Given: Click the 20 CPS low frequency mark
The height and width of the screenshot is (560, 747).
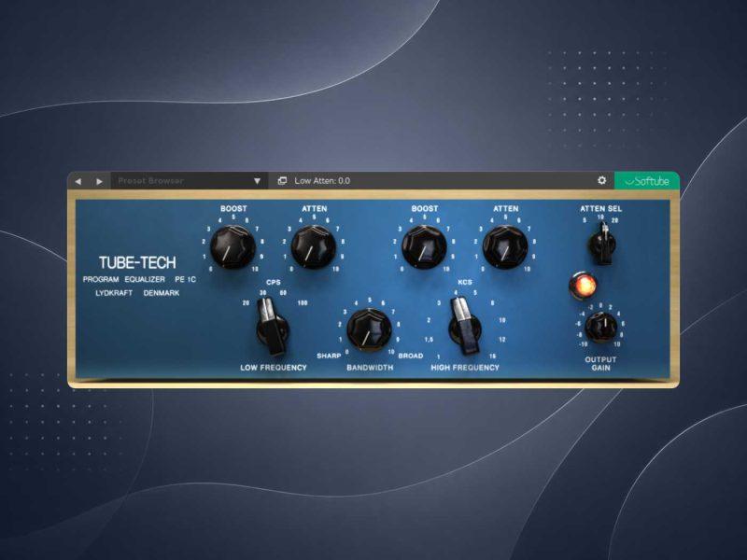Looking at the screenshot, I should point(246,302).
